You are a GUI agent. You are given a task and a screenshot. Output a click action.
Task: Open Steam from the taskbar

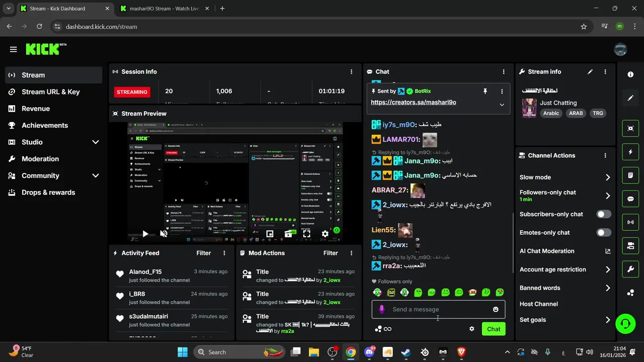pyautogui.click(x=406, y=352)
